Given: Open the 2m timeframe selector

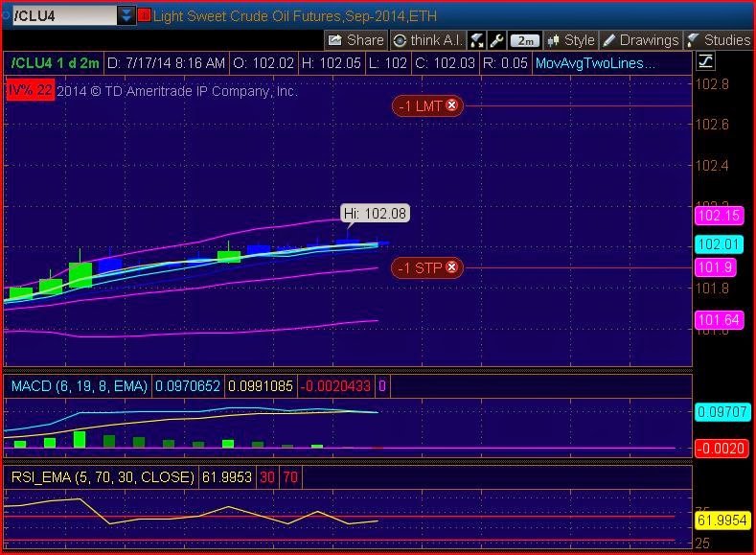Looking at the screenshot, I should 525,41.
